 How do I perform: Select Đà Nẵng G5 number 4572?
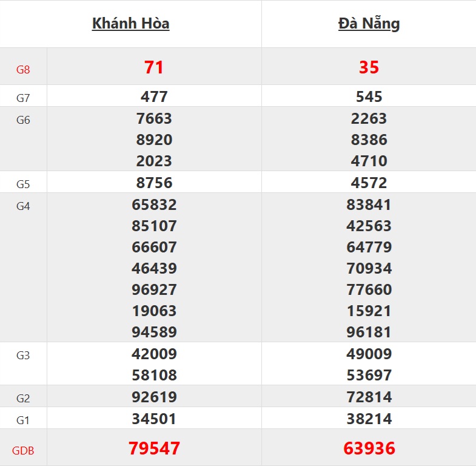[x=369, y=183]
